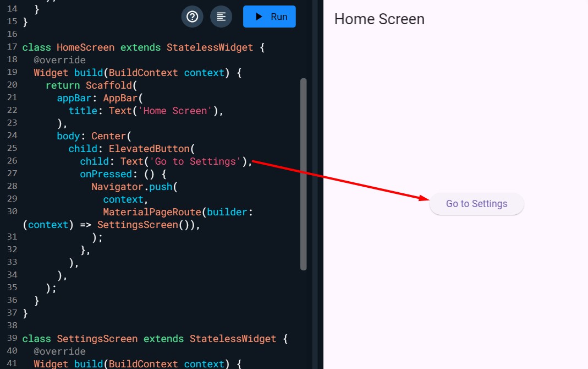
Task: Click SettingsScreen() call in builder line
Action: tap(143, 225)
